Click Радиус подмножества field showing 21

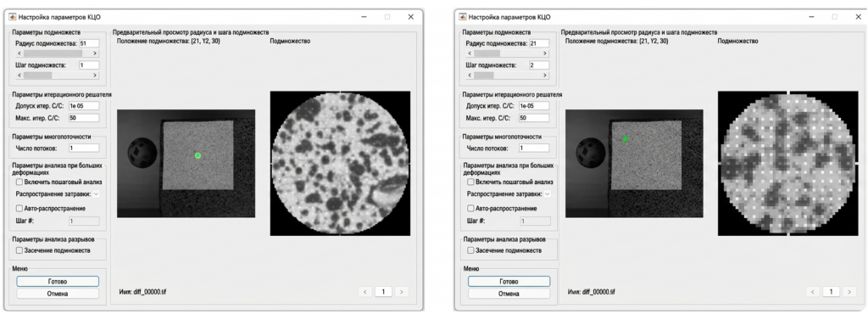click(x=539, y=43)
